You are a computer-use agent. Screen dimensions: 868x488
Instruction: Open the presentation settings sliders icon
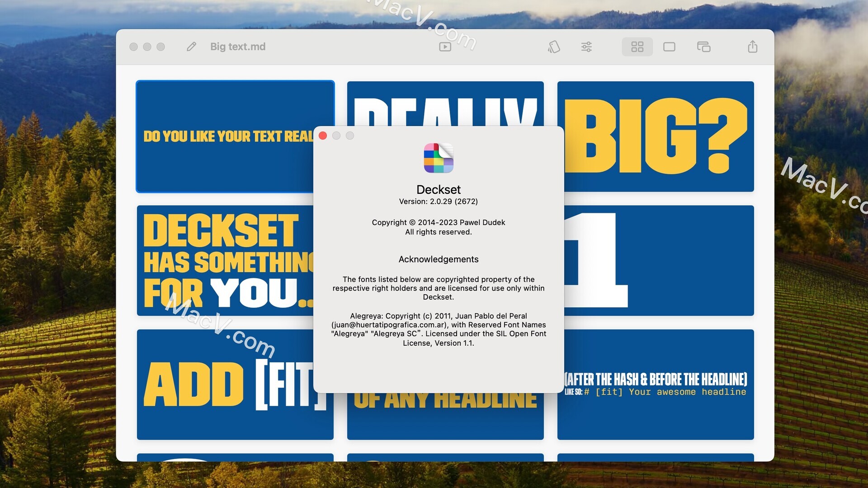point(586,47)
